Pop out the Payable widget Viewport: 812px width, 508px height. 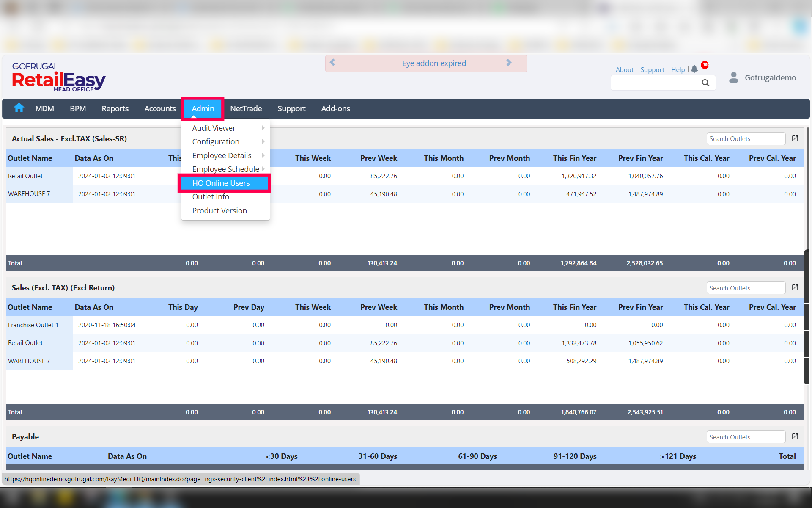[795, 436]
